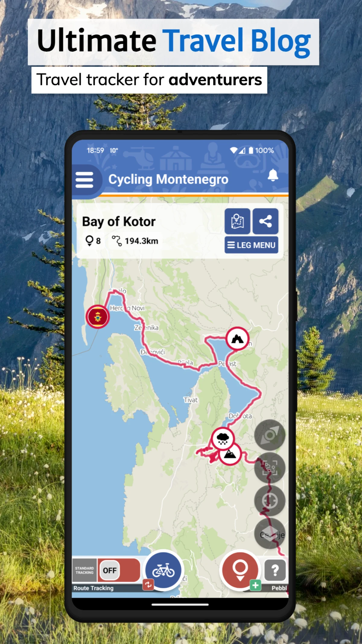Open the hamburger main menu
The width and height of the screenshot is (362, 644).
click(84, 180)
